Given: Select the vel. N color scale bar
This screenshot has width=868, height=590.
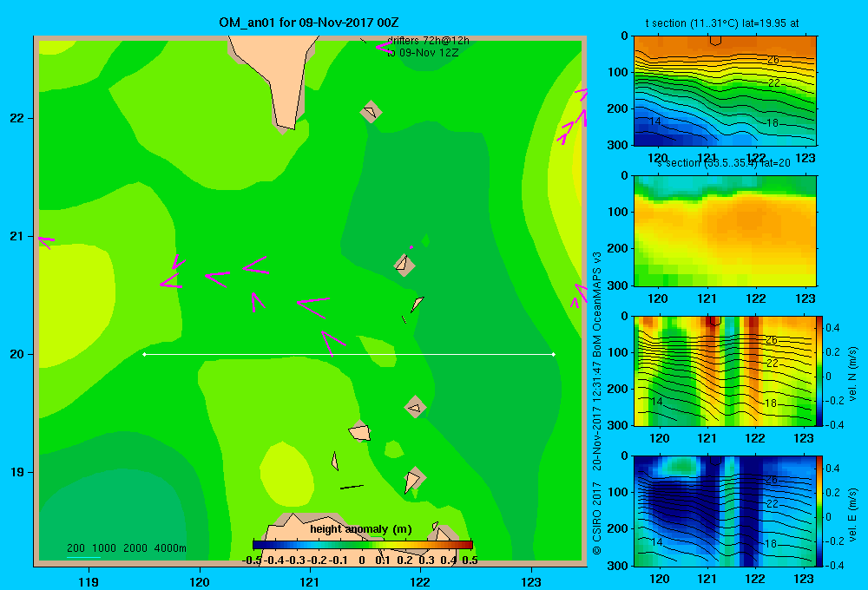Looking at the screenshot, I should click(x=819, y=370).
